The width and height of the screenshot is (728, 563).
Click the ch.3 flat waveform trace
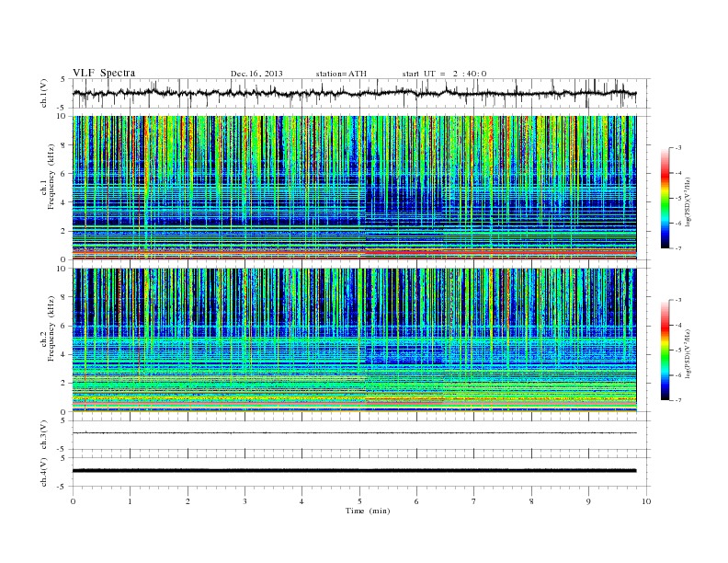354,433
